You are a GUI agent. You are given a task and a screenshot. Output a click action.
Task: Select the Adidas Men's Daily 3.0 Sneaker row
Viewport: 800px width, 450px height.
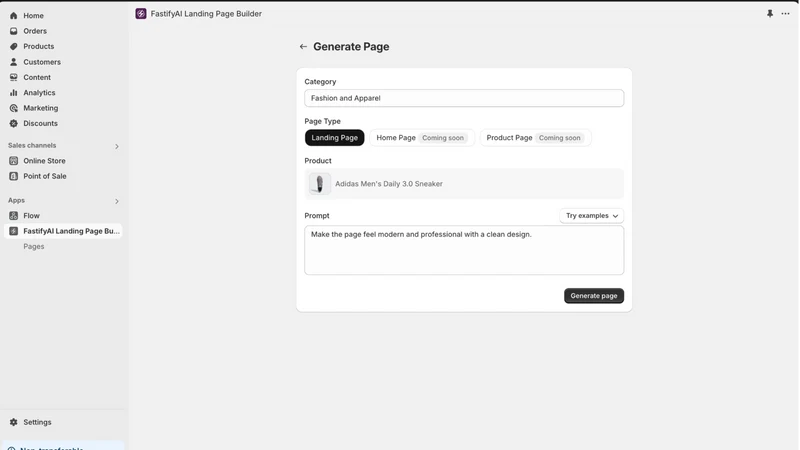[x=464, y=184]
